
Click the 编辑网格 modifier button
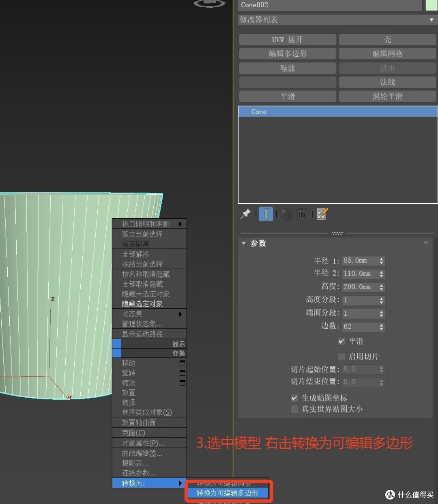click(387, 54)
